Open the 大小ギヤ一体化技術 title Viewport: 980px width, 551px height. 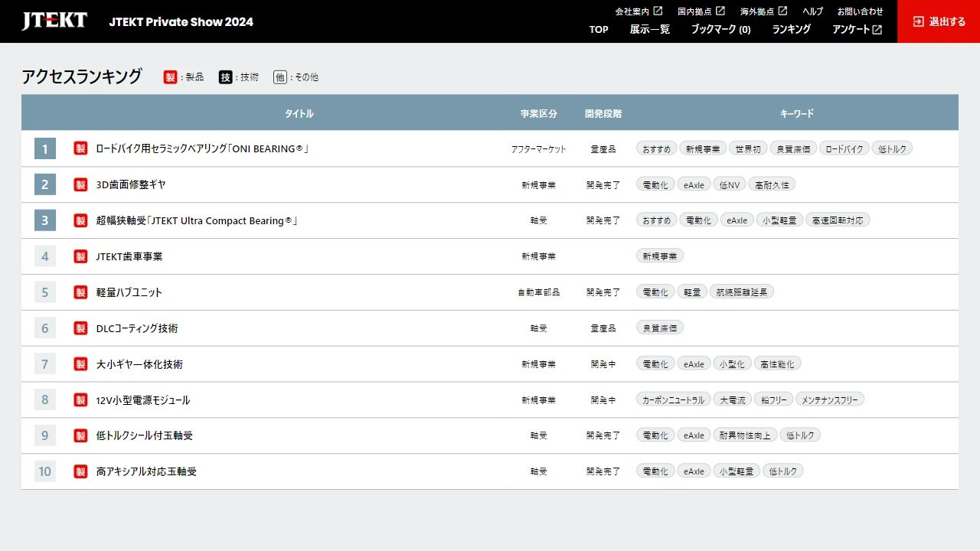[139, 364]
